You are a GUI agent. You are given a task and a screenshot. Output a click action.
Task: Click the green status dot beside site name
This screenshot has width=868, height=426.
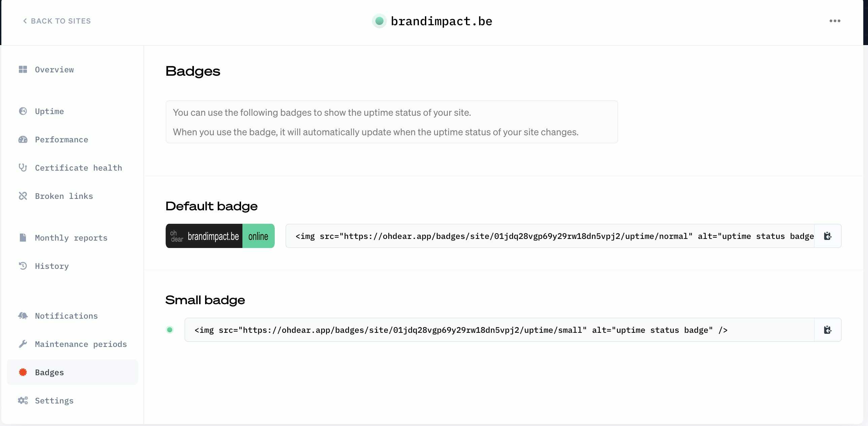coord(379,21)
